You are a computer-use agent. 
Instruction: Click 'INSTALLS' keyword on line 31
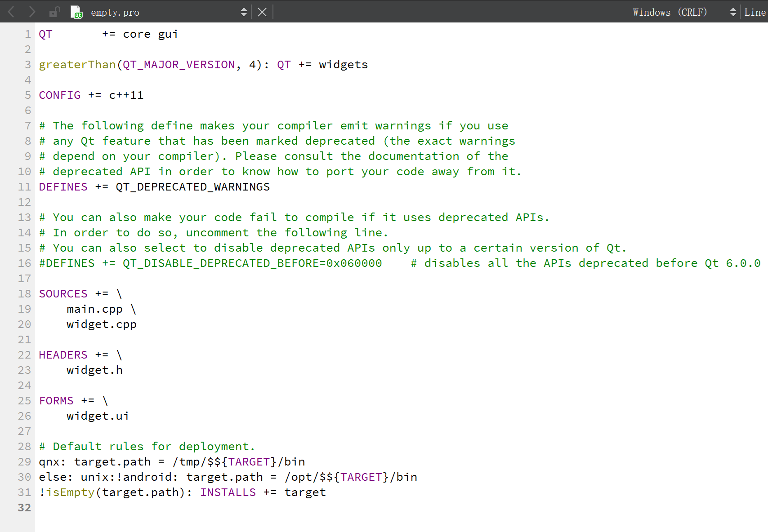tap(228, 492)
